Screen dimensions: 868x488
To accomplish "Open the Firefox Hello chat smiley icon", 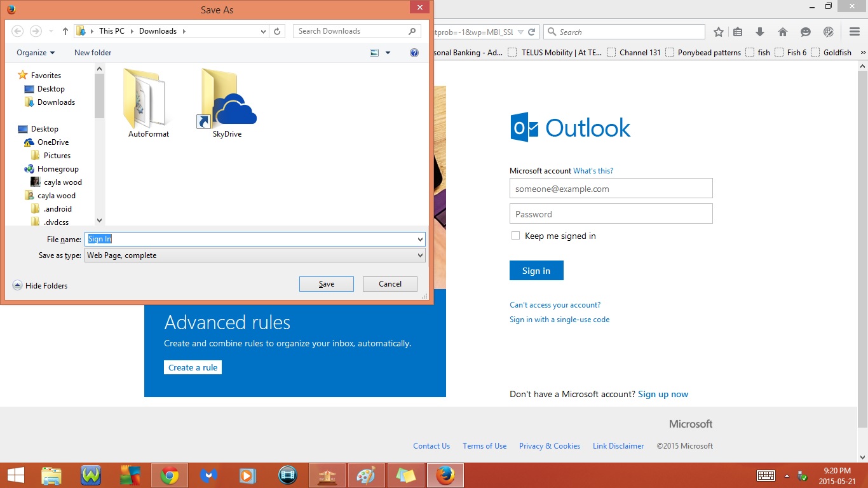I will [806, 32].
